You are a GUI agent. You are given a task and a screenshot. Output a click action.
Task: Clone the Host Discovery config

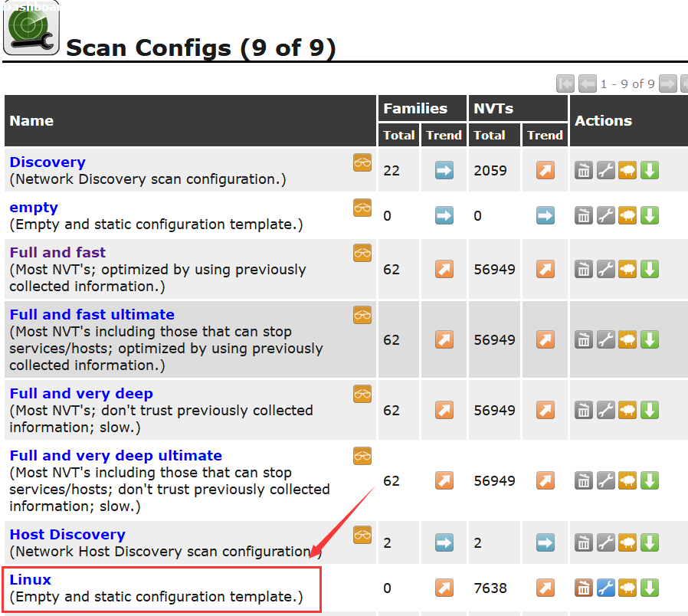click(x=627, y=542)
